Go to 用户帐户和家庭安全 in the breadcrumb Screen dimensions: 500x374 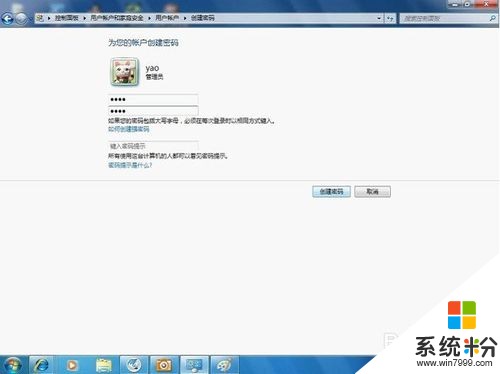117,18
